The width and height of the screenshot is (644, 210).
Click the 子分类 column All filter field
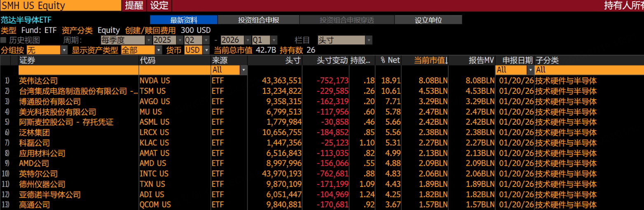(589, 70)
